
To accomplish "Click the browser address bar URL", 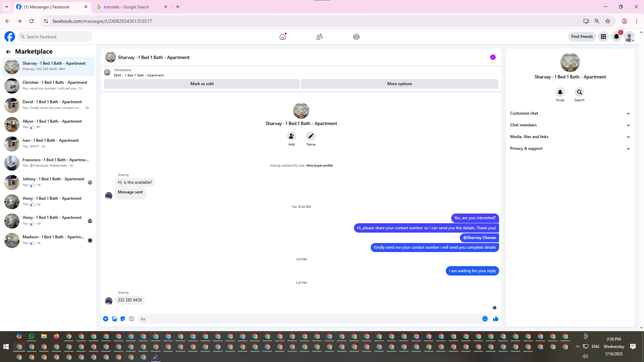I will 102,21.
